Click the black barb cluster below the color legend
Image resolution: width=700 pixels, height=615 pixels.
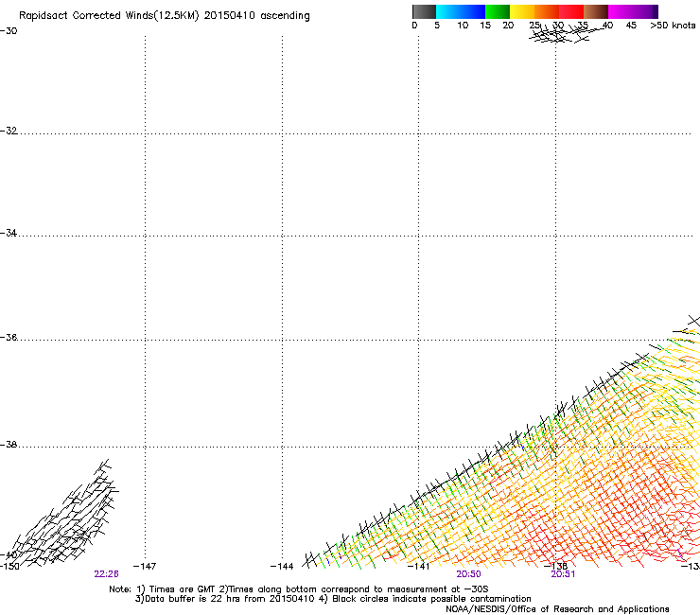point(565,34)
